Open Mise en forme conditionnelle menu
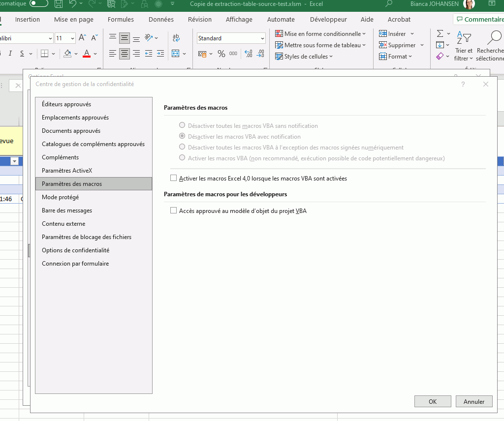Screen dimensions: 504x421 [x=325, y=34]
